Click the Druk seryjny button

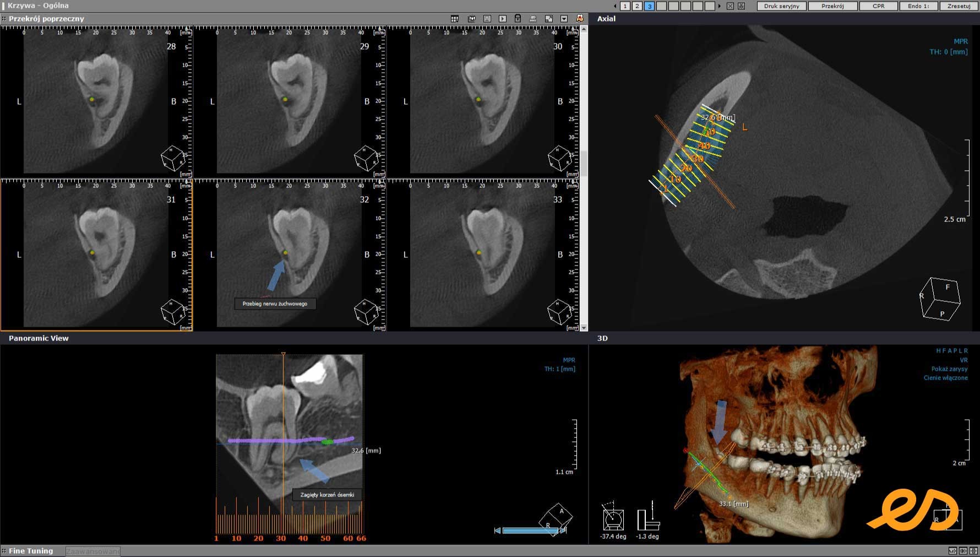[781, 6]
